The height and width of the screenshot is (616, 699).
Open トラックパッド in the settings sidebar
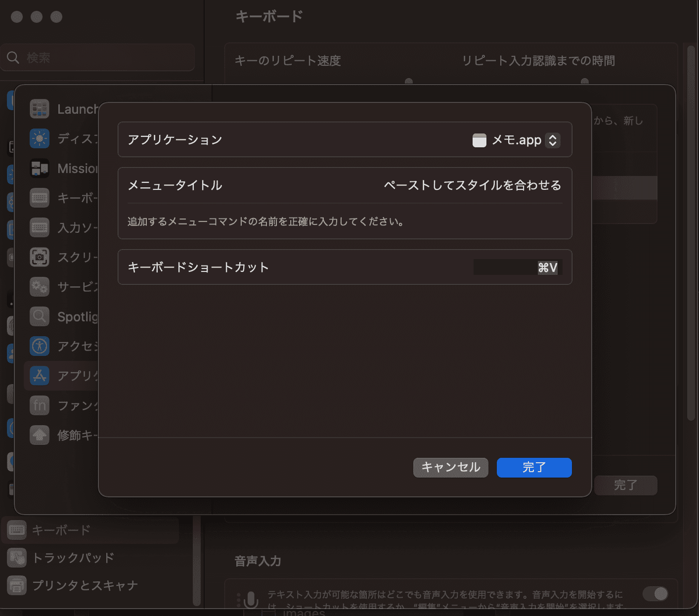pyautogui.click(x=73, y=558)
